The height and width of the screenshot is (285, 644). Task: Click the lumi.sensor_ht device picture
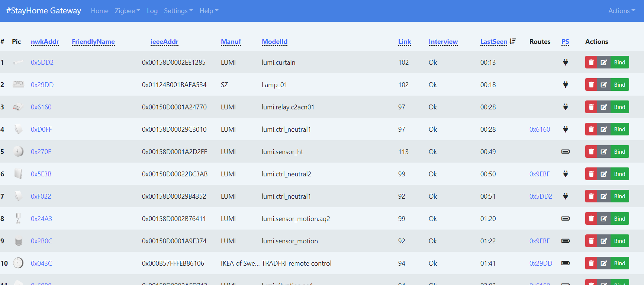18,151
